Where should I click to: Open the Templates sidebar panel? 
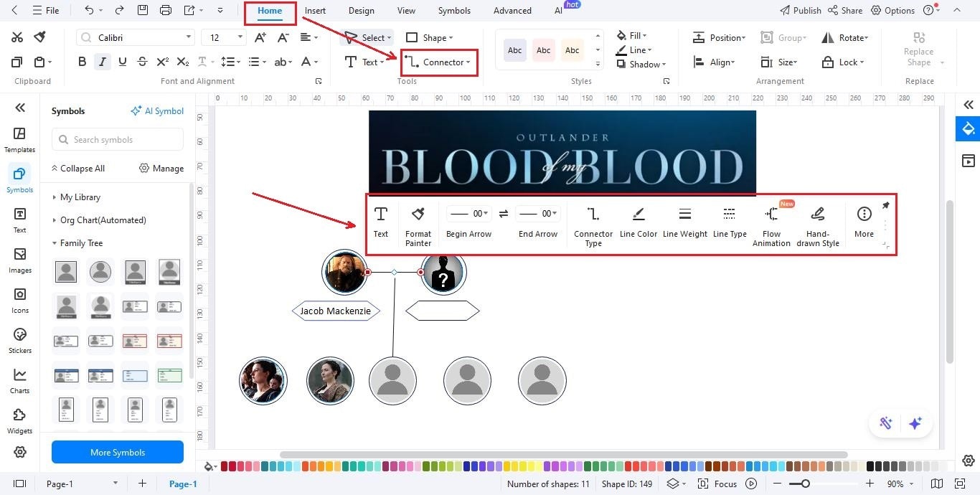pos(20,139)
